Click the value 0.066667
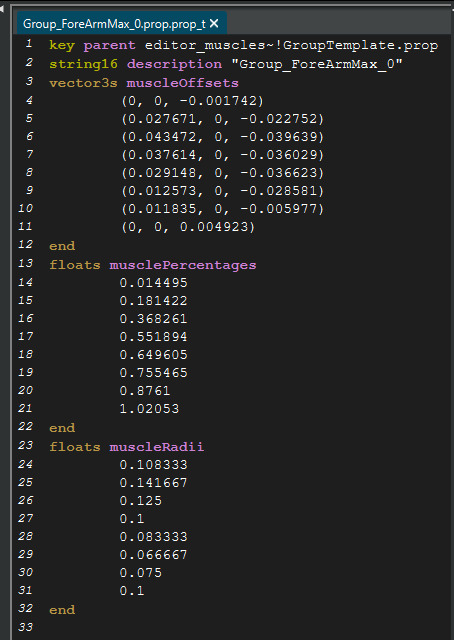 [154, 554]
